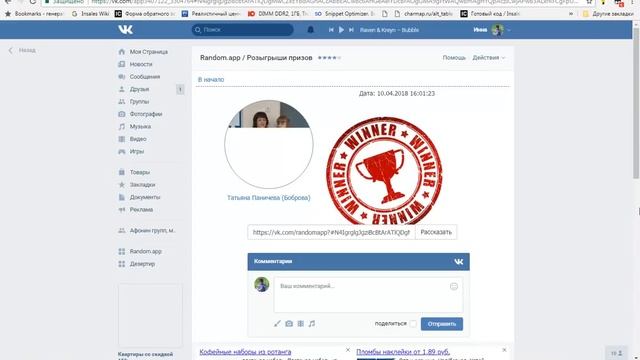The image size is (640, 360).
Task: Open the Insales Wiki bookmark
Action: [90, 13]
